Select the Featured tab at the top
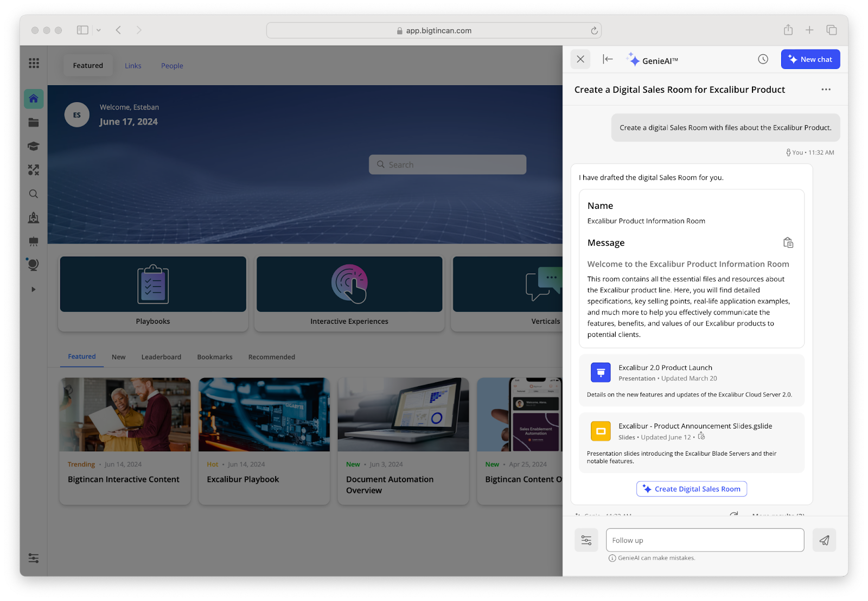This screenshot has height=601, width=868. pyautogui.click(x=88, y=66)
